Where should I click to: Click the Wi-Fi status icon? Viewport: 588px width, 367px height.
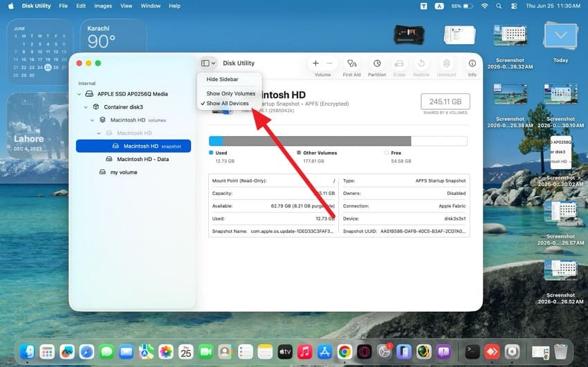[484, 6]
